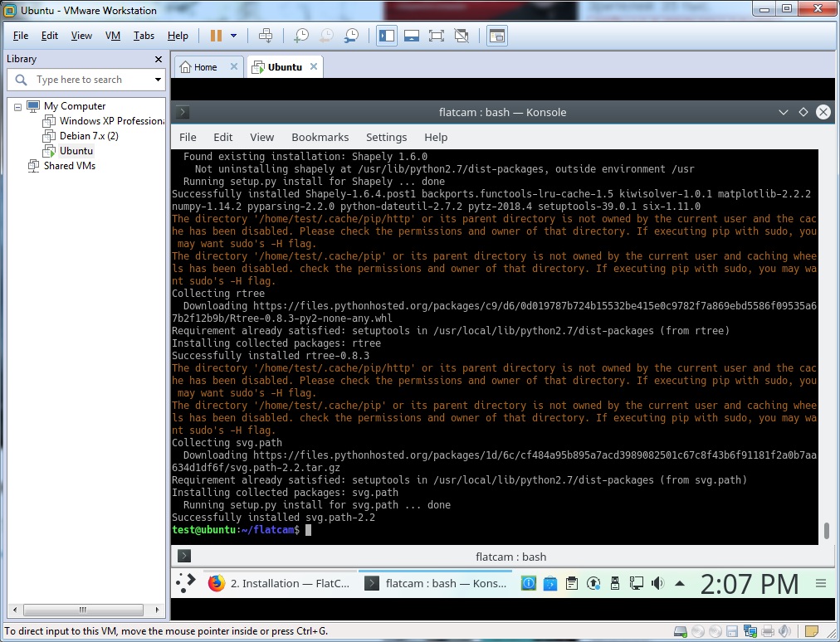Open the Tabs menu in VMware
Screen dimensions: 840x642
[144, 36]
